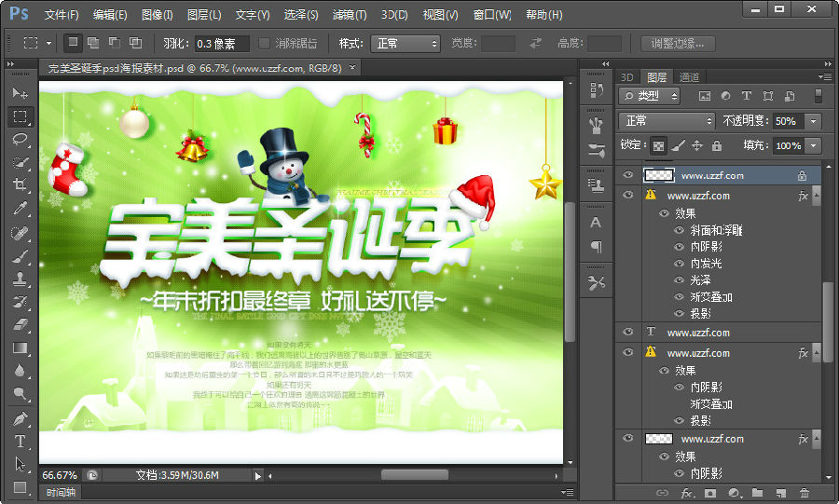Create a new group folder icon
The image size is (839, 504).
tap(757, 493)
